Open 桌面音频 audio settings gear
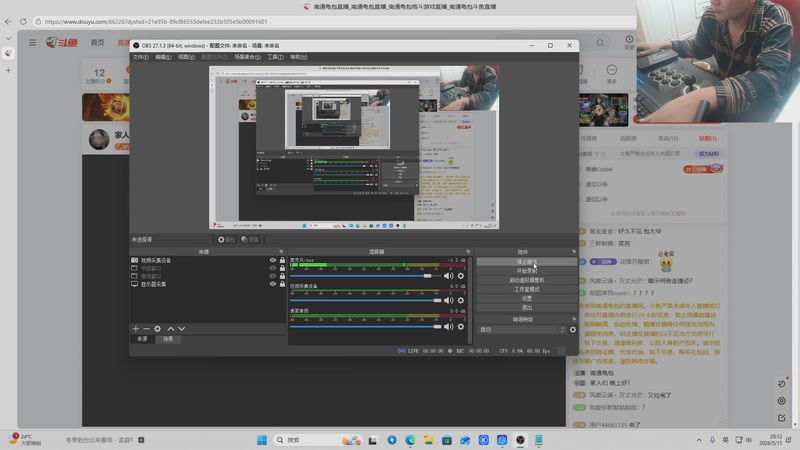The width and height of the screenshot is (800, 450). (461, 327)
